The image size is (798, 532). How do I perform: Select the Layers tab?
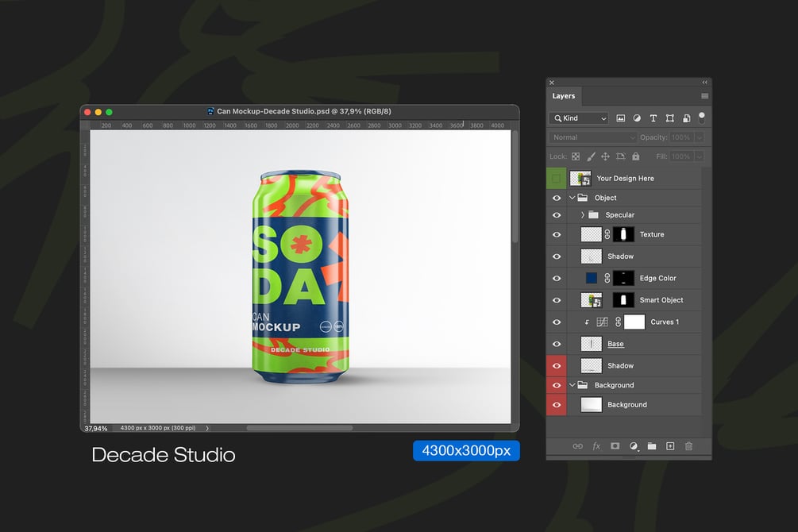(564, 96)
